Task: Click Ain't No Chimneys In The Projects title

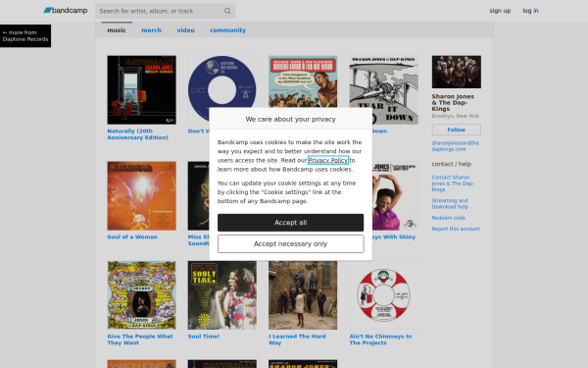Action: 380,340
